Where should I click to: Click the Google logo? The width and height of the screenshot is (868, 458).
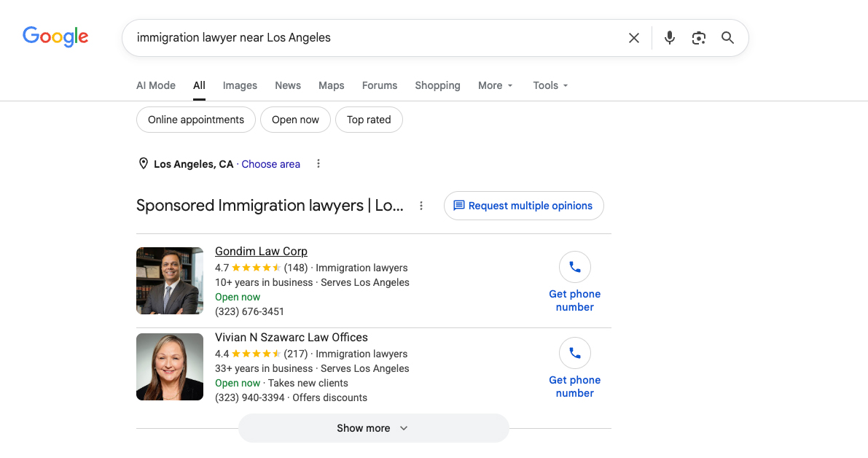click(x=55, y=36)
